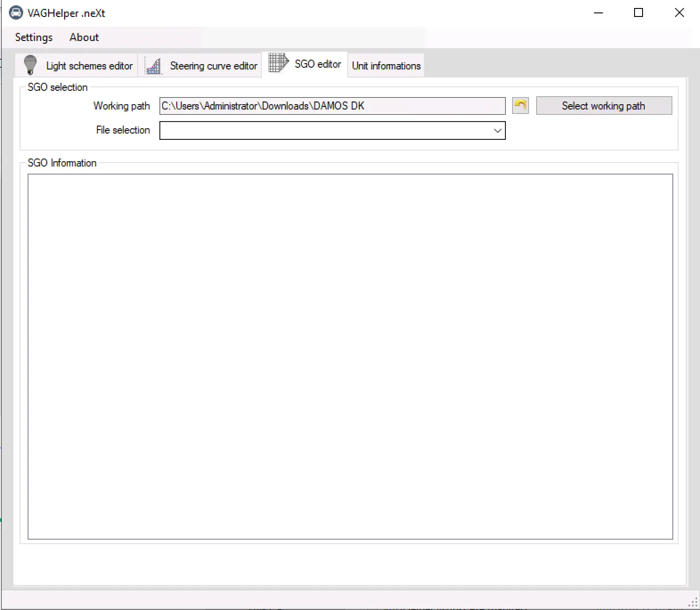Switch to Steering curve editor tab
The width and height of the screenshot is (700, 610).
pyautogui.click(x=213, y=66)
